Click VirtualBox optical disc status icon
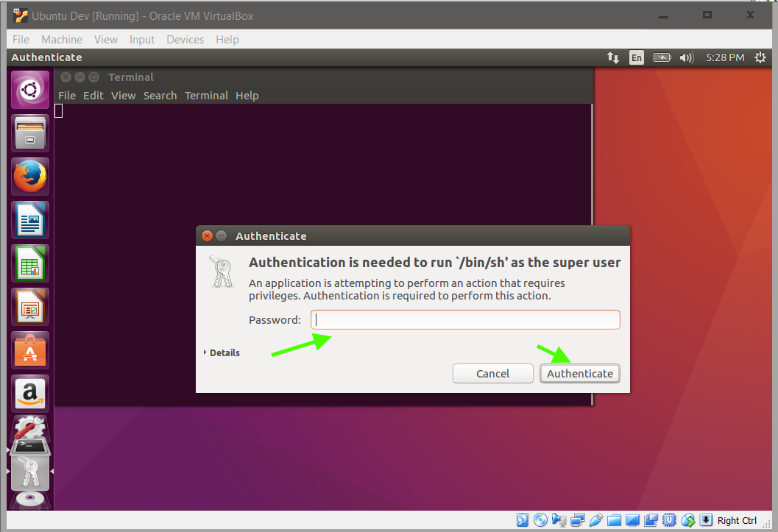 coord(540,520)
